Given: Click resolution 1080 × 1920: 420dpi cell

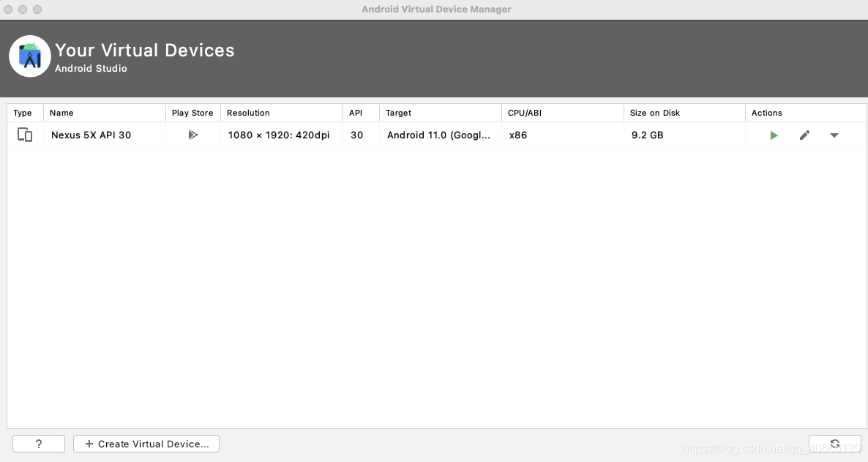Looking at the screenshot, I should tap(282, 135).
